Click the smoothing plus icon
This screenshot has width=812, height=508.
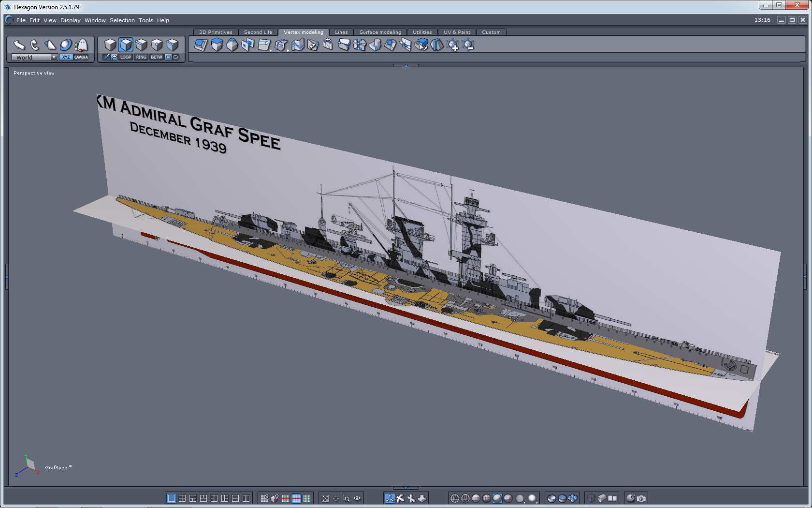pos(453,45)
